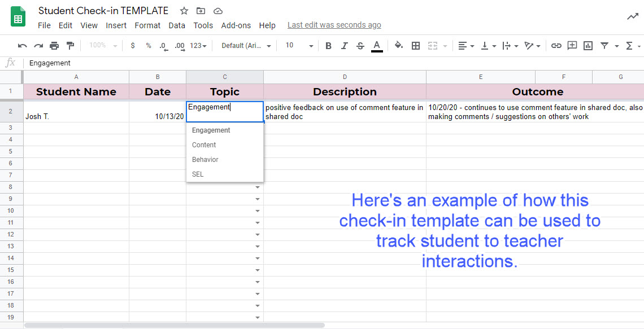Check the cloud save status icon
The height and width of the screenshot is (329, 644).
218,11
